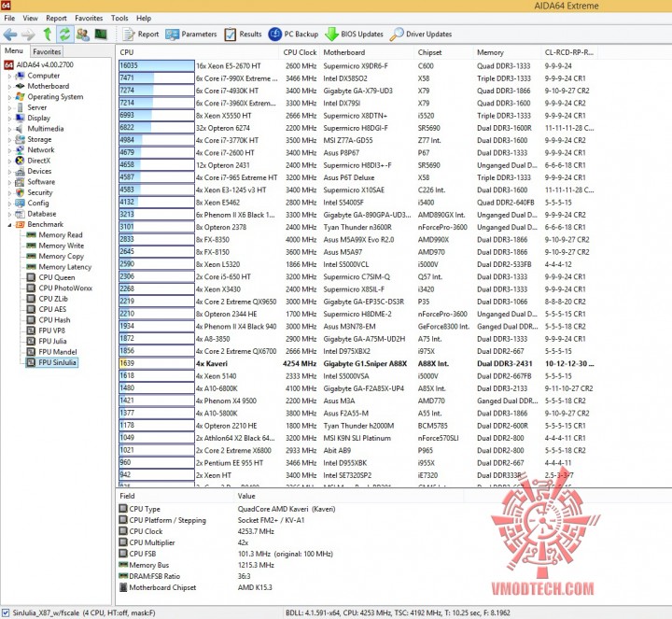Select the 8x FX-8350 result row
Image resolution: width=672 pixels, height=619 pixels.
(356, 240)
